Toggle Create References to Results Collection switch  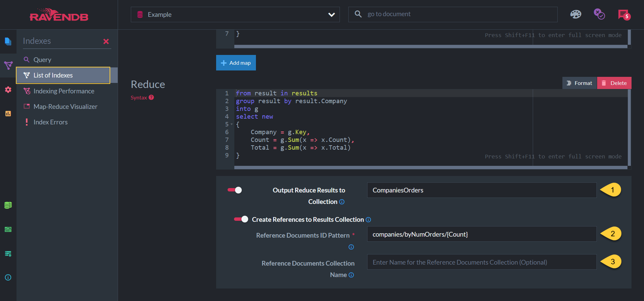[241, 219]
